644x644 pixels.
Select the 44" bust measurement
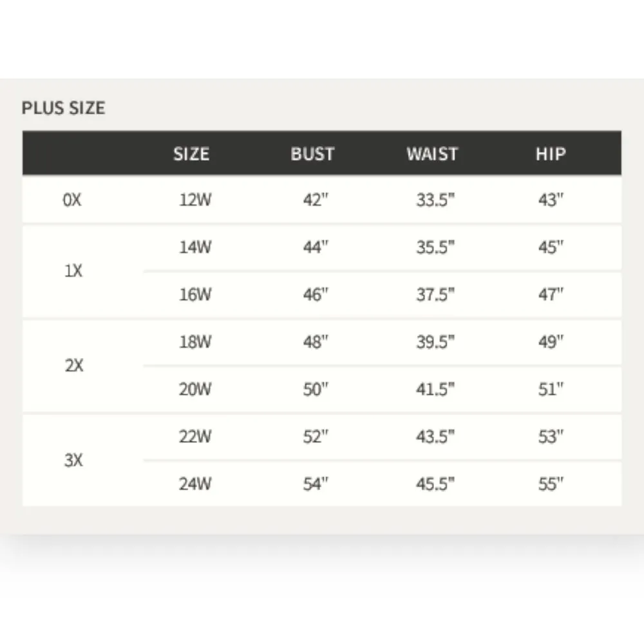pos(316,247)
